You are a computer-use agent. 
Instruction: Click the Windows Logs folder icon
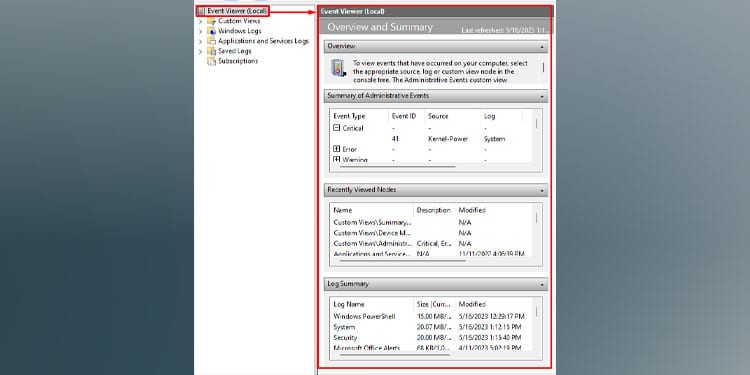(211, 31)
